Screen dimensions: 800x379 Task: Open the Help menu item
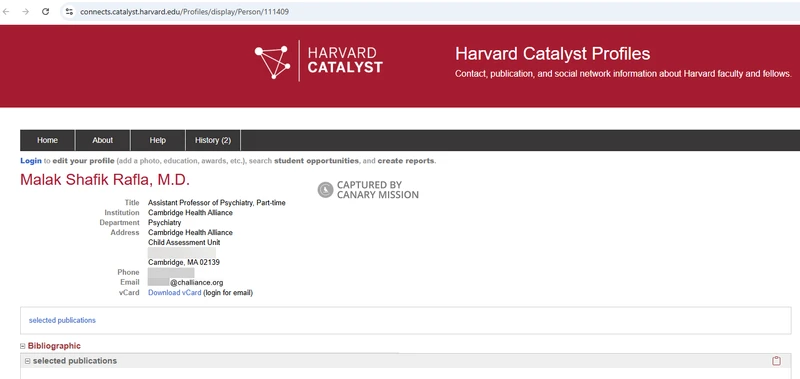pyautogui.click(x=158, y=140)
